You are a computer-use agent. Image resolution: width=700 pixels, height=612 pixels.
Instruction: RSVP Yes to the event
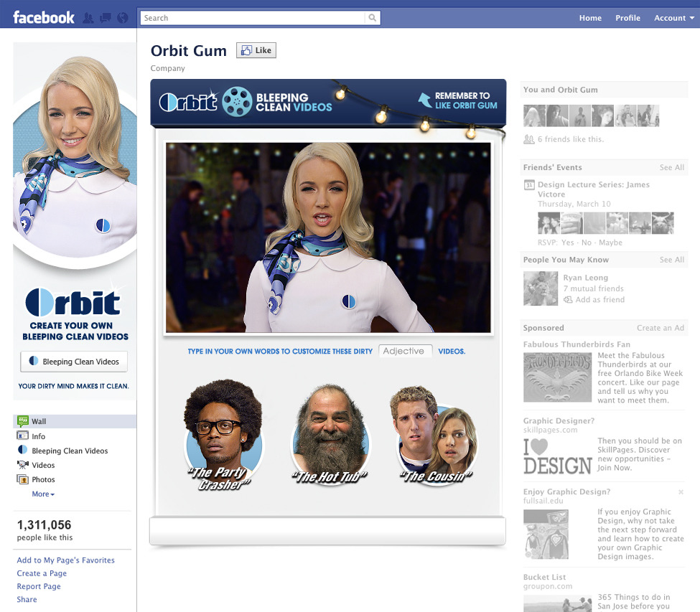(x=567, y=243)
